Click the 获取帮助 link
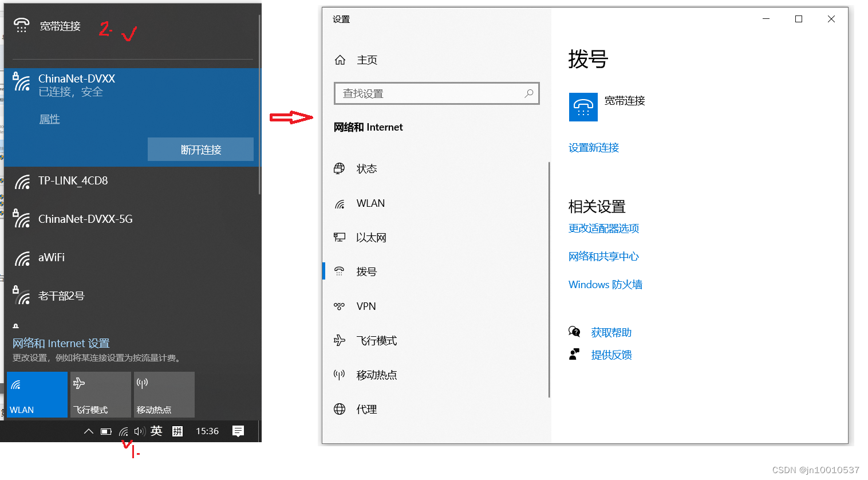 [x=611, y=332]
